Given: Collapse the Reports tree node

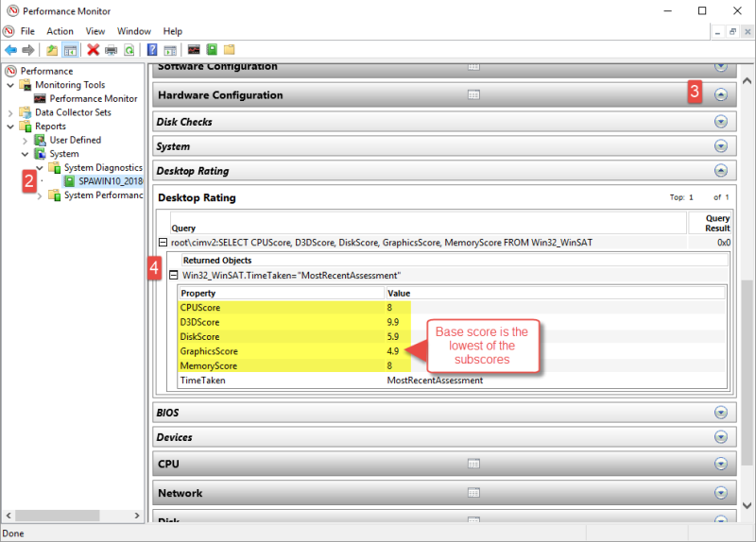Looking at the screenshot, I should [x=10, y=127].
